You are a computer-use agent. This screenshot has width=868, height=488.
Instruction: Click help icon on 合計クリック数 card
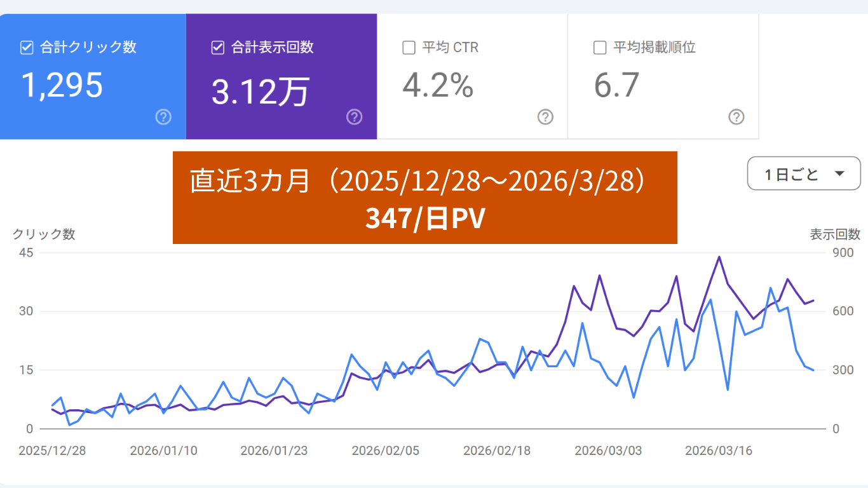[x=163, y=117]
